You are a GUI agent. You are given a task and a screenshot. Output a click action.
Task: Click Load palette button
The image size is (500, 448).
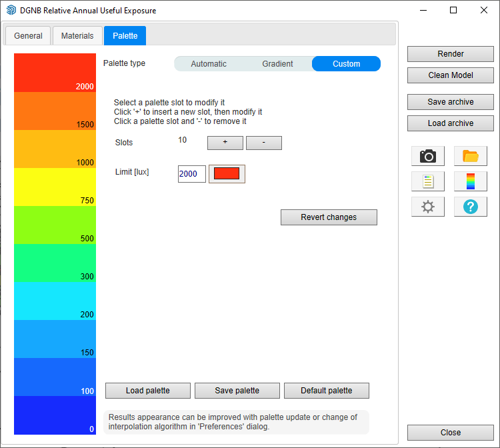pyautogui.click(x=147, y=391)
